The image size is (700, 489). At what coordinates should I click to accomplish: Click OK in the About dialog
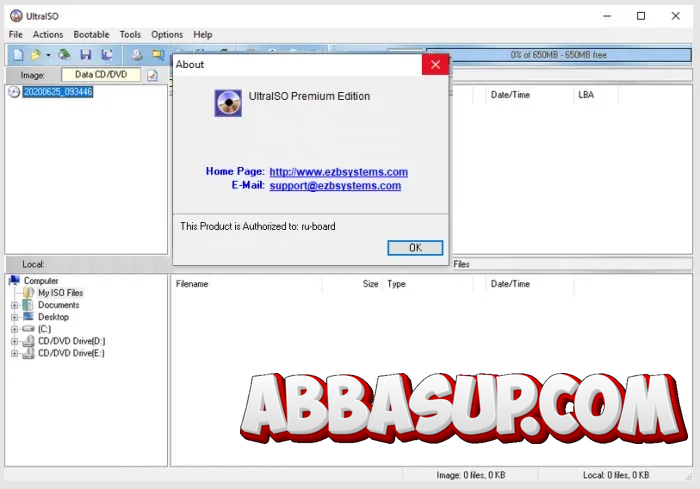(x=415, y=248)
